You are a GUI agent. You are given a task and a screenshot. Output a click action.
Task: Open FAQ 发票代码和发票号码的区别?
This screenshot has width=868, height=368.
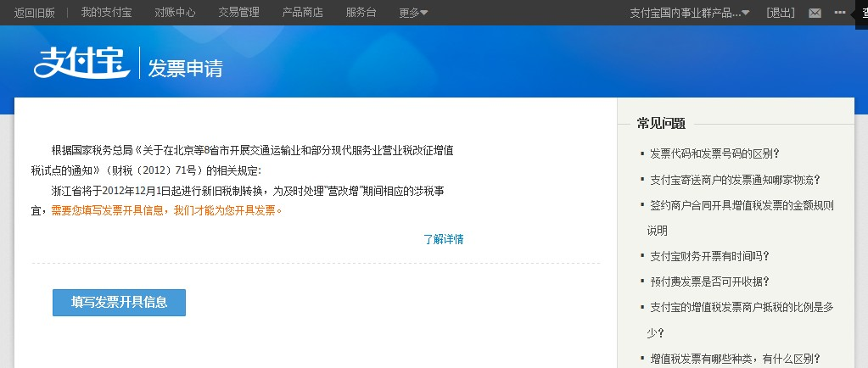714,153
